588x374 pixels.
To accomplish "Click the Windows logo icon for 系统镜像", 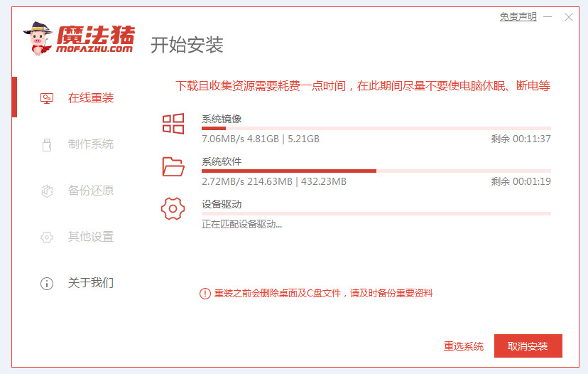I will point(173,123).
